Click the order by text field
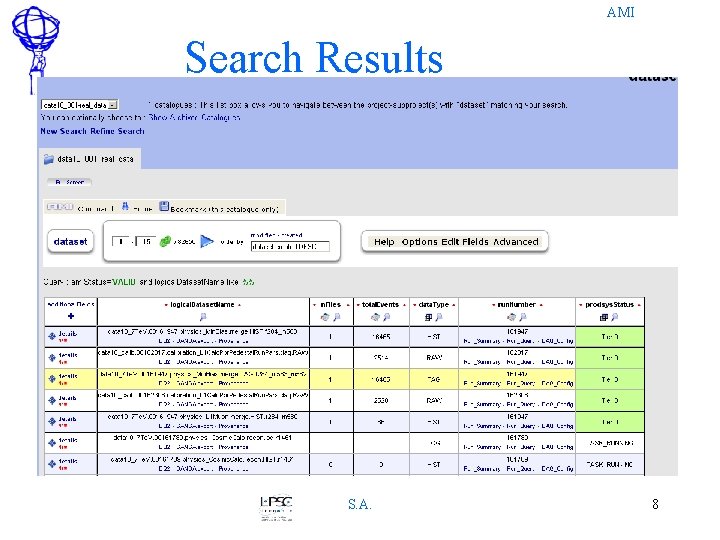This screenshot has height=540, width=720. coord(290,247)
